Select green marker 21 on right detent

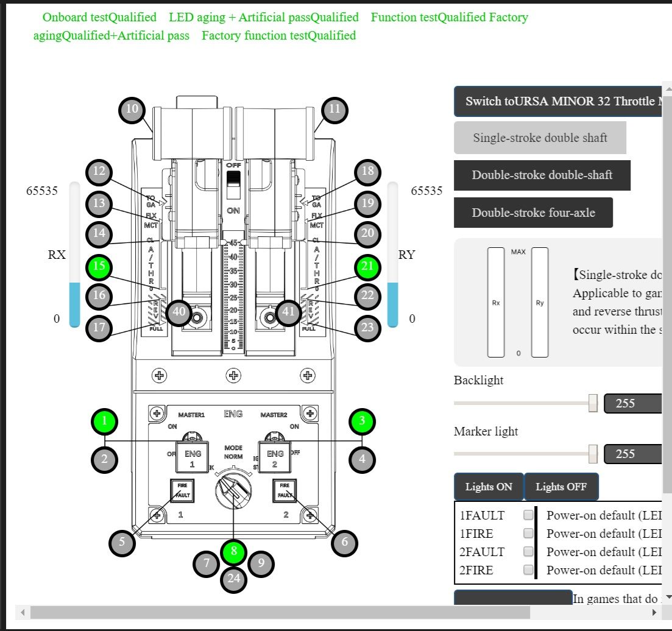(x=367, y=266)
